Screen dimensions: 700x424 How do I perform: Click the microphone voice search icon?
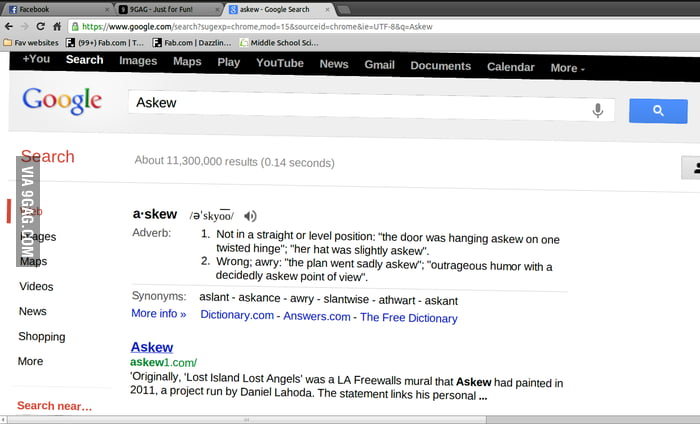click(x=598, y=110)
